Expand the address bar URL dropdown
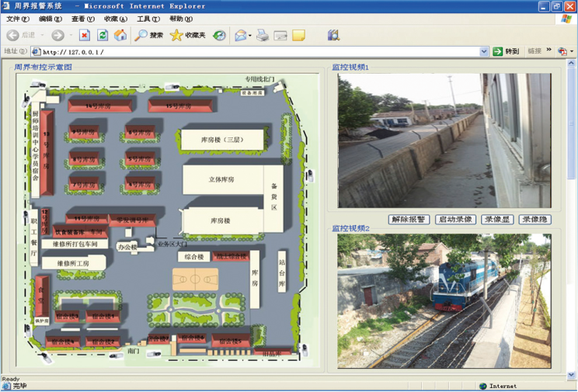The image size is (578, 392). coord(484,52)
